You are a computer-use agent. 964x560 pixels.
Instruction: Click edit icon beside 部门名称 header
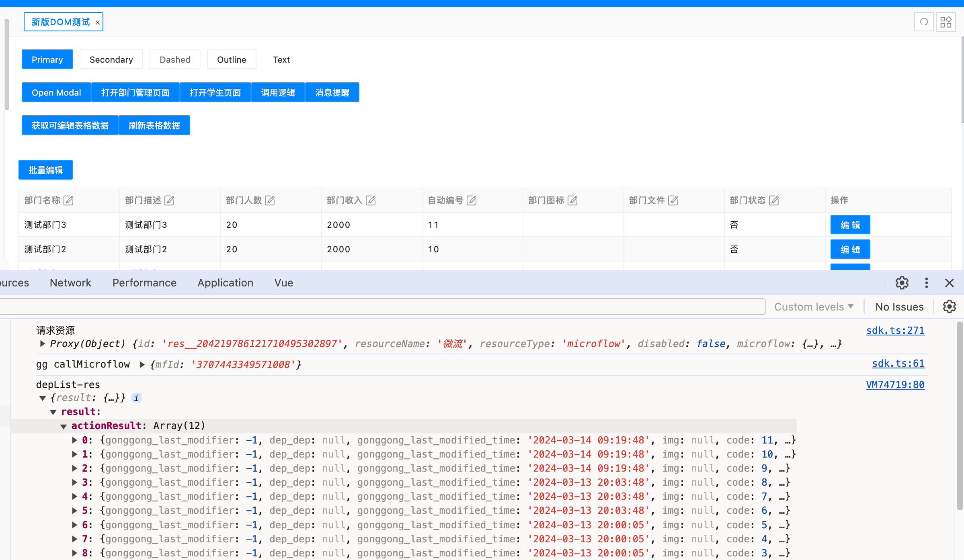click(69, 200)
